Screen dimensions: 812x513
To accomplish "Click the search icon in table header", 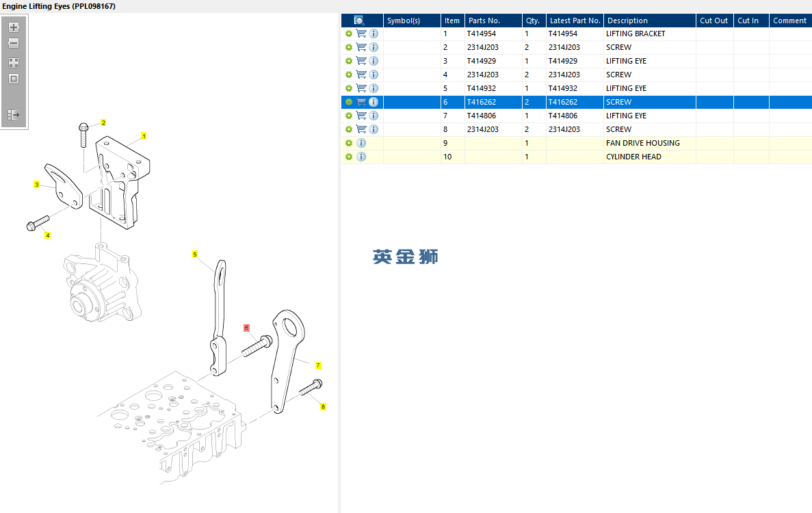I will tap(359, 21).
